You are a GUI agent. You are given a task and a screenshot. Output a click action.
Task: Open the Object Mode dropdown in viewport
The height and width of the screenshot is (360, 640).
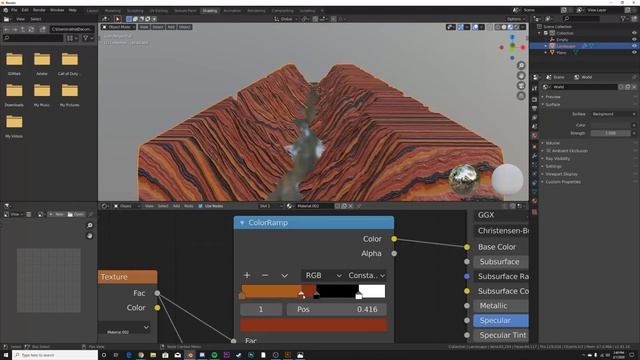(x=118, y=27)
